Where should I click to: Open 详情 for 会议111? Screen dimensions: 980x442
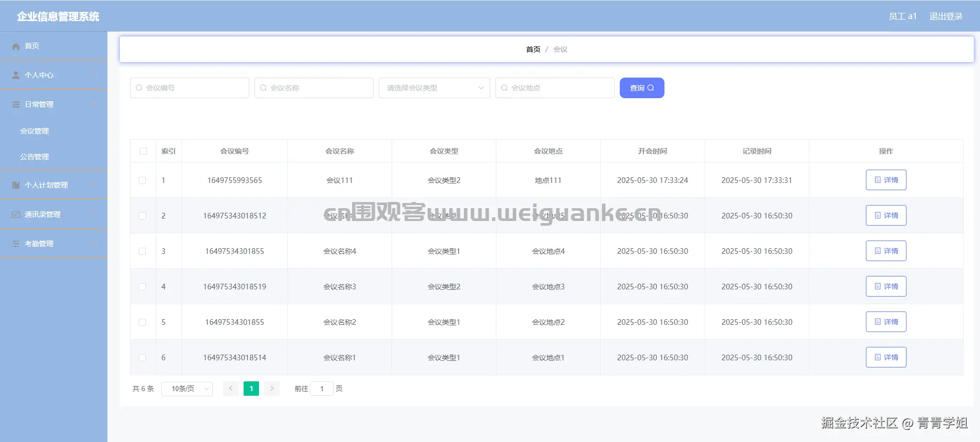point(886,180)
